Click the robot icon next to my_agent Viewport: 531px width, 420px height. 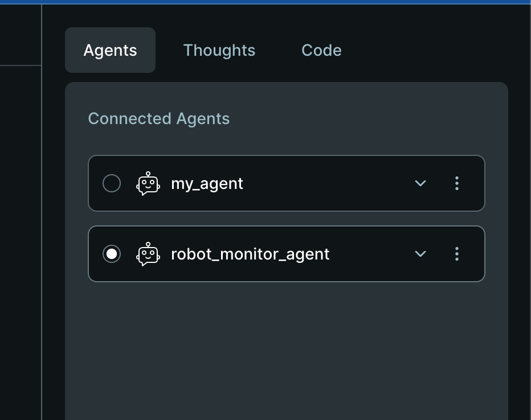pyautogui.click(x=148, y=183)
